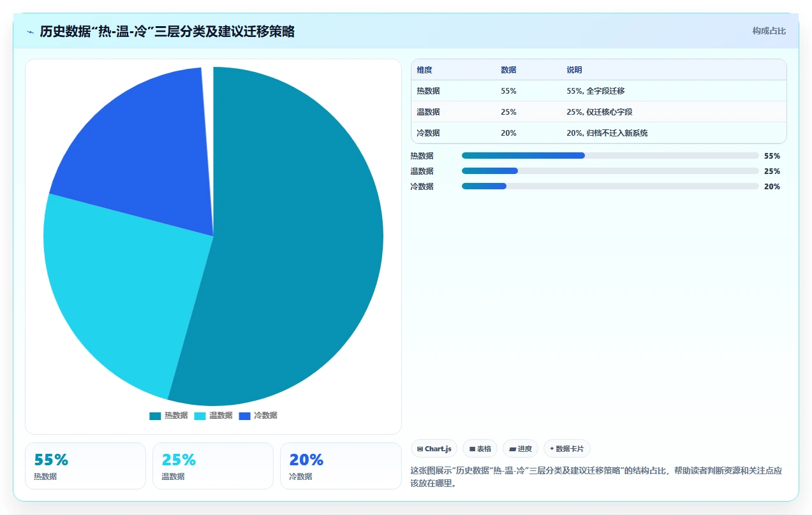
Task: Click the 25% value right of 温数据 bar
Action: (772, 171)
